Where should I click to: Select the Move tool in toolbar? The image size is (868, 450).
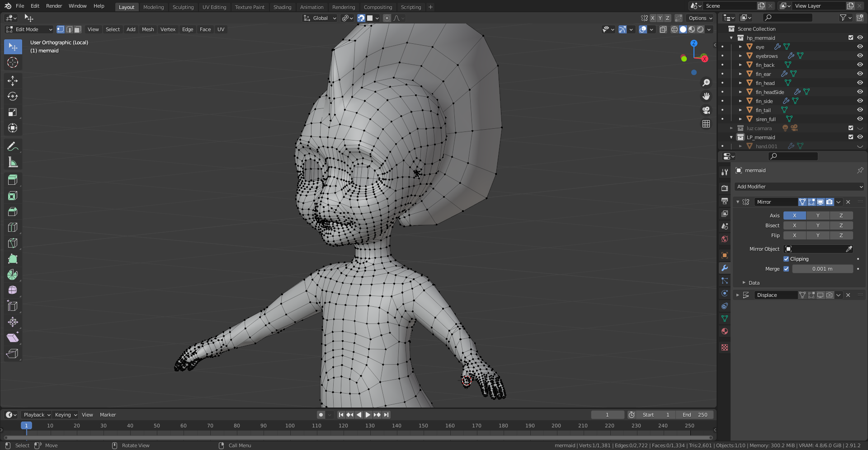tap(13, 81)
